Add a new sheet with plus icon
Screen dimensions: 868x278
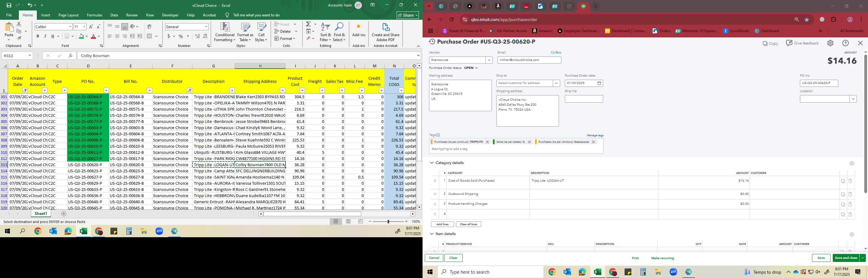(x=64, y=214)
